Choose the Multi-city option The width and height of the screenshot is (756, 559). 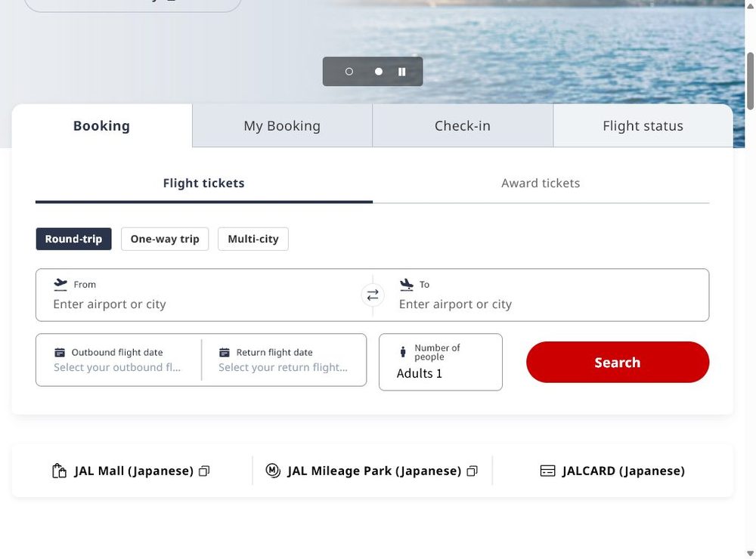click(x=253, y=239)
